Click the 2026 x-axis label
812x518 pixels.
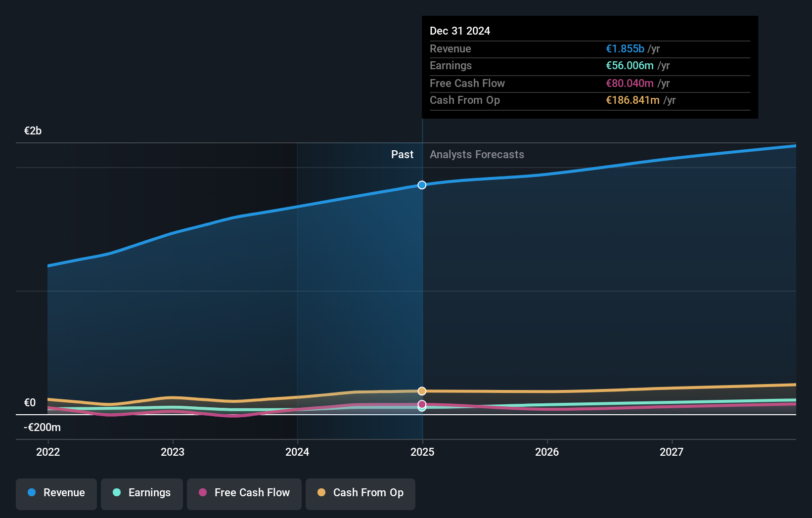coord(547,452)
